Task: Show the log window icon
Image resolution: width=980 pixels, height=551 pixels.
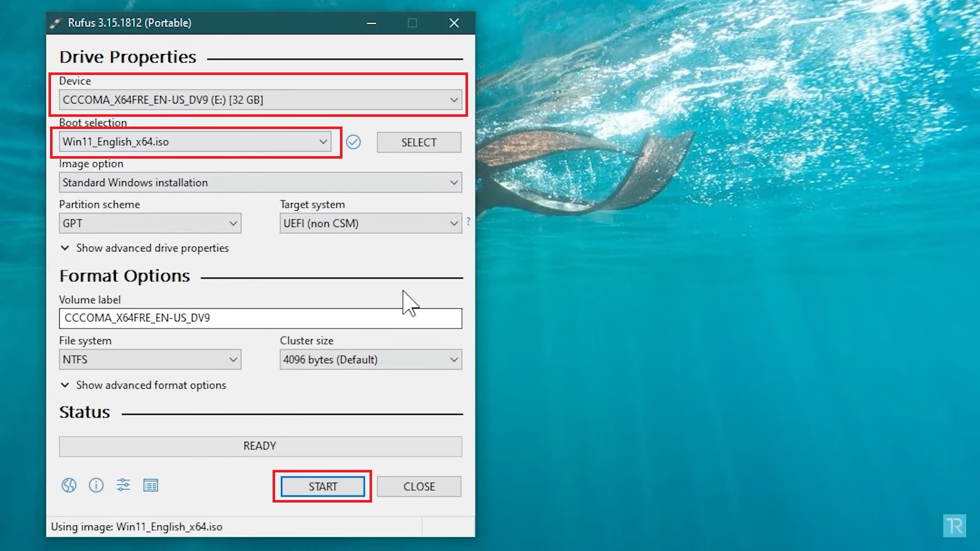Action: (x=151, y=485)
